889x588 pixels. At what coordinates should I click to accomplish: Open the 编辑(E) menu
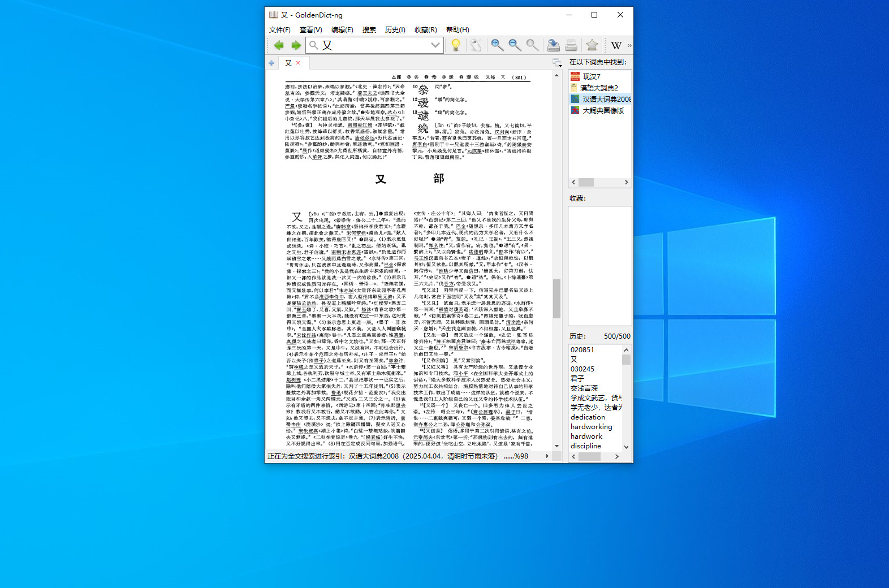[342, 30]
